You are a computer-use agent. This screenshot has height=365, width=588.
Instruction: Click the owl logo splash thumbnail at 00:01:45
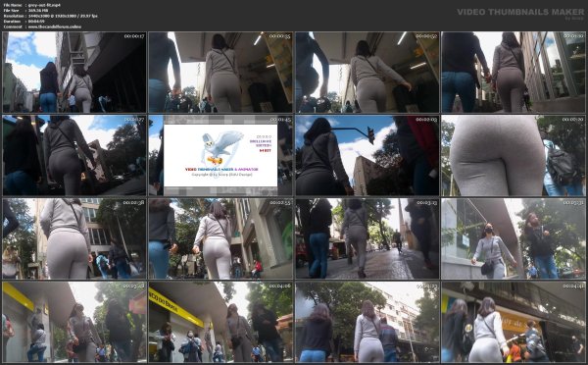pyautogui.click(x=220, y=155)
